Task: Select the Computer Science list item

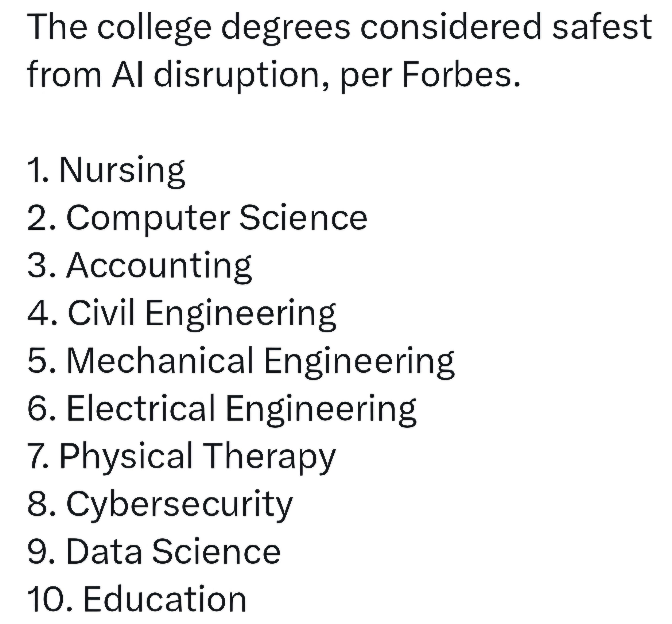Action: [x=197, y=218]
